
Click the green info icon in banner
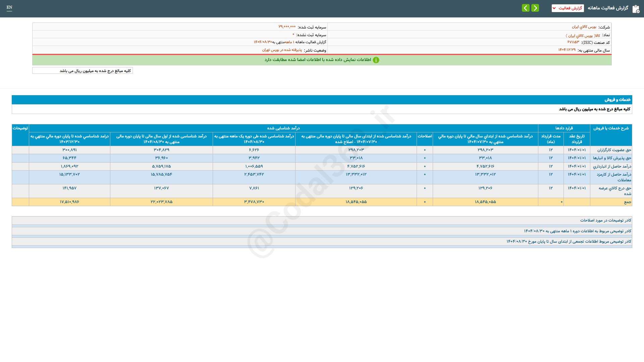pyautogui.click(x=376, y=60)
